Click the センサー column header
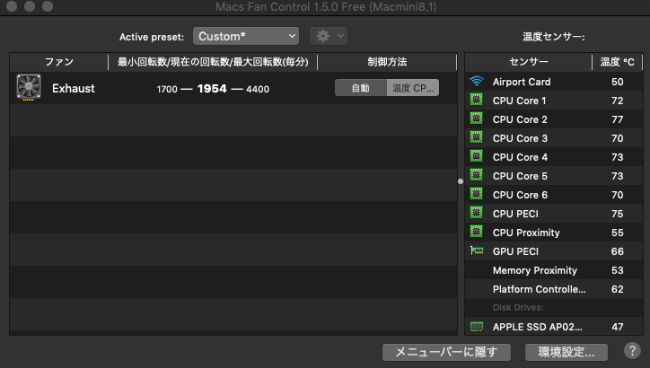650x368 pixels. 529,62
